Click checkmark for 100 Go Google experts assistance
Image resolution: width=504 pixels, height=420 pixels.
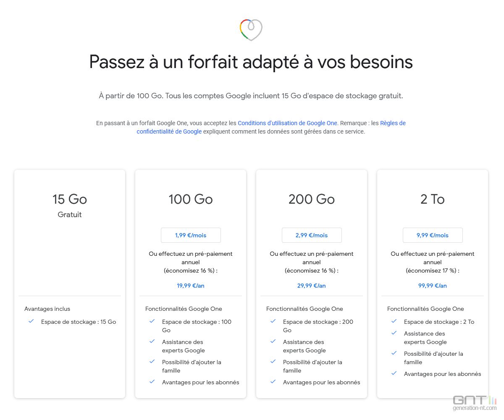click(x=152, y=341)
